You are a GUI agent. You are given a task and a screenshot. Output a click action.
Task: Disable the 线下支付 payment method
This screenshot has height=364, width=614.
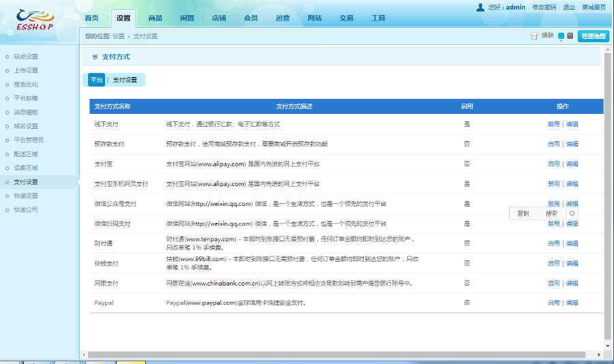(x=553, y=124)
